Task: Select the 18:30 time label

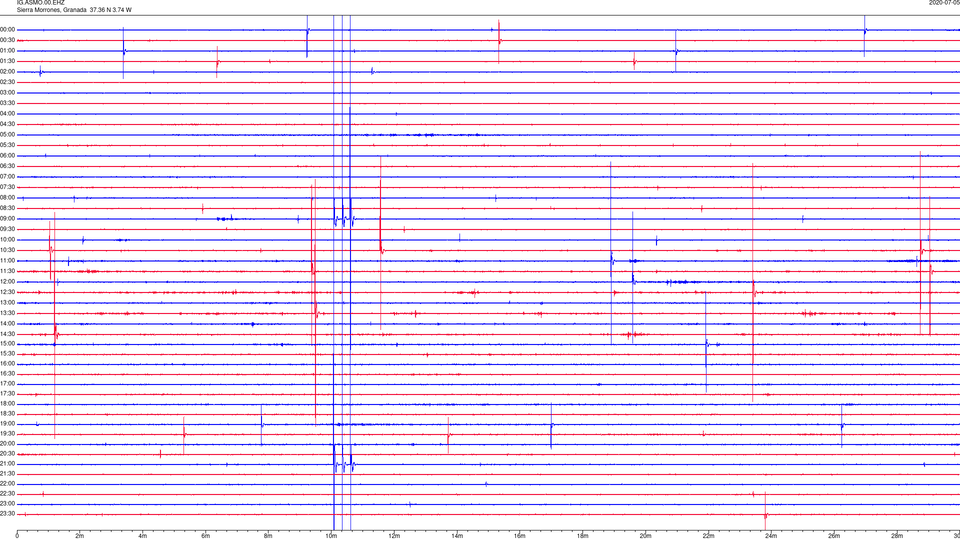Action: pyautogui.click(x=8, y=414)
